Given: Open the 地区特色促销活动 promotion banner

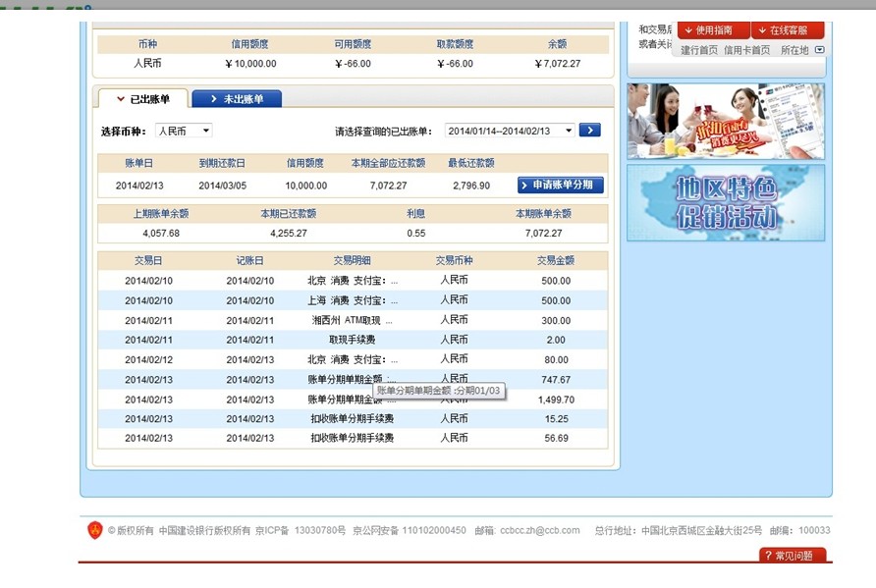Looking at the screenshot, I should tap(725, 202).
